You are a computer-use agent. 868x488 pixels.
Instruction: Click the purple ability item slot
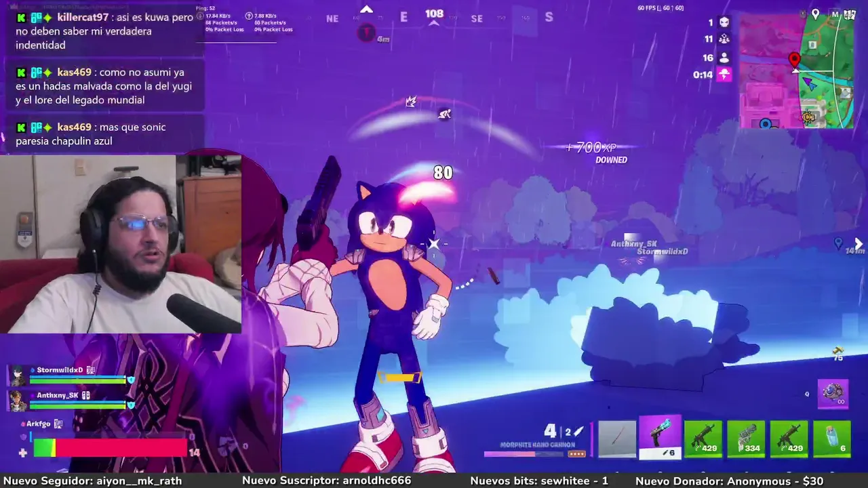pos(833,394)
